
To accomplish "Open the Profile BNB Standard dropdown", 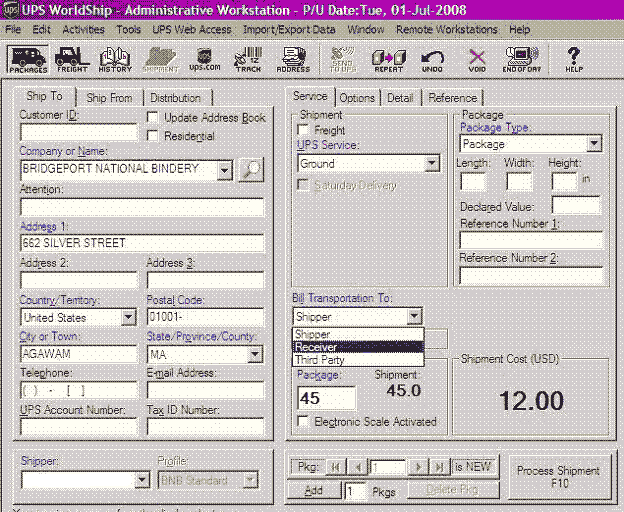I will pos(251,480).
